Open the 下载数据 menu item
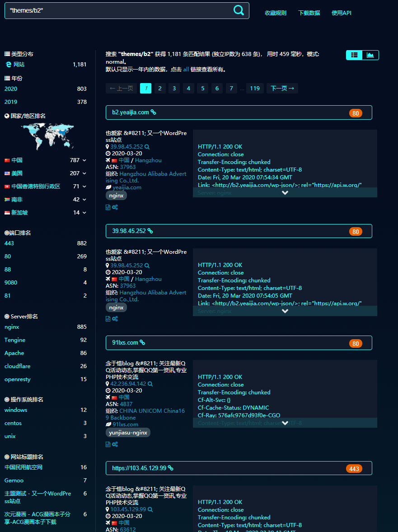This screenshot has width=398, height=532. click(x=309, y=13)
